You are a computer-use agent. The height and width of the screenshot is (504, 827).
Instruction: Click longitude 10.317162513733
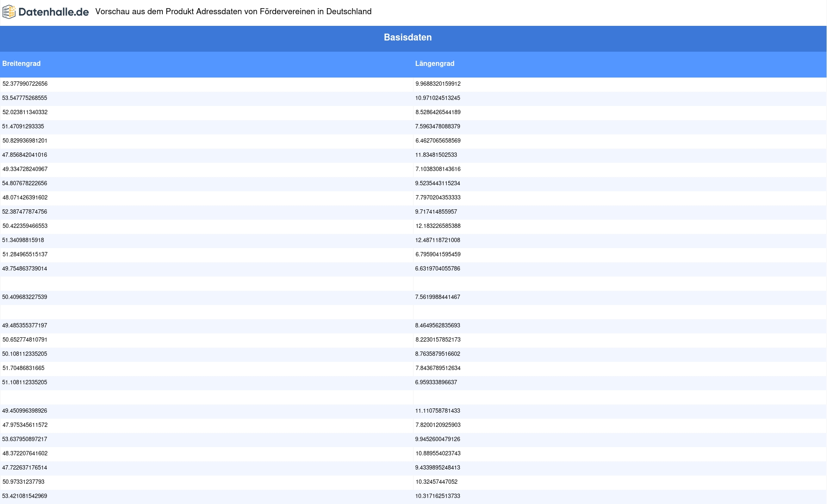click(x=438, y=496)
